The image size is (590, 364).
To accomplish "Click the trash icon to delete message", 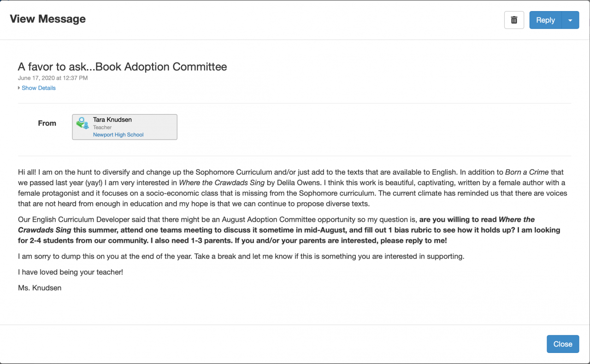I will (514, 20).
